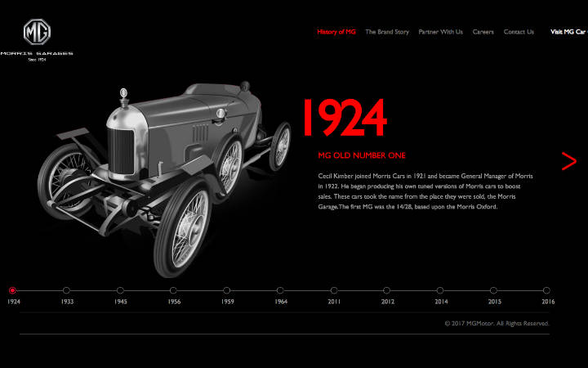The width and height of the screenshot is (588, 368).
Task: Click the large red 1924 heading
Action: coord(345,118)
